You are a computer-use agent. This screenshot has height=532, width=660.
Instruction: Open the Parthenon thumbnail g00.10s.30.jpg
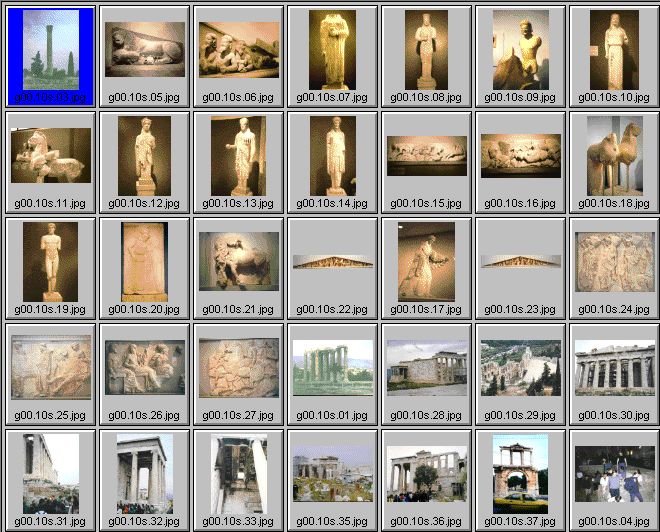click(x=614, y=367)
